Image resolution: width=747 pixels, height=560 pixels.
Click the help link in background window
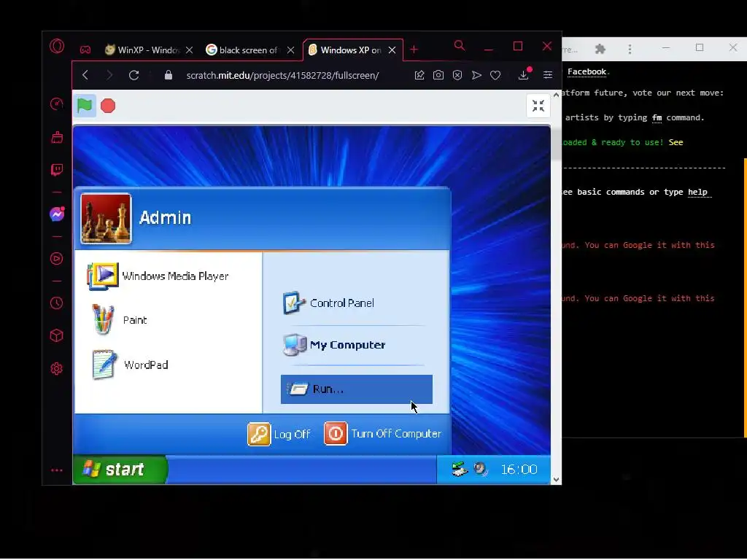click(x=697, y=192)
